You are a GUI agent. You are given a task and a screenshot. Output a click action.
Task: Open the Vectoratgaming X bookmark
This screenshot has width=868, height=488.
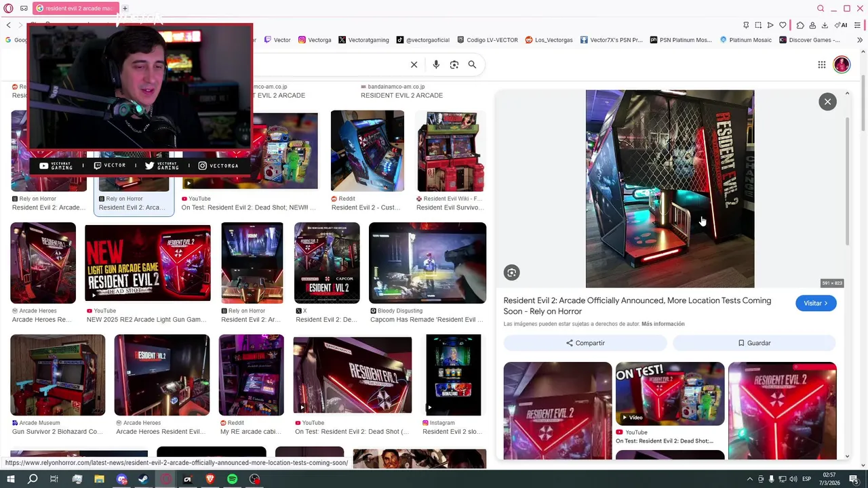[363, 40]
